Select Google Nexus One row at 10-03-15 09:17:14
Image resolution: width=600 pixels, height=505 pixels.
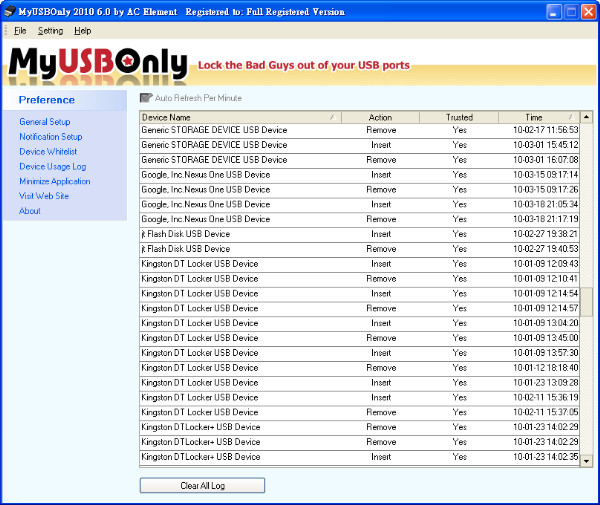point(359,175)
